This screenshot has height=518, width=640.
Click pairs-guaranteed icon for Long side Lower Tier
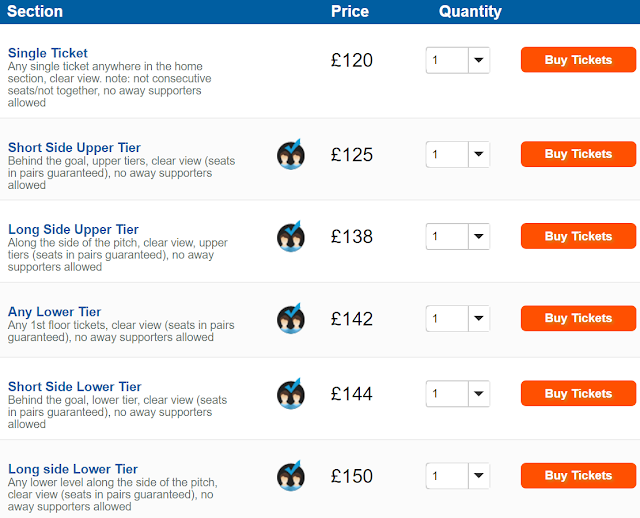pyautogui.click(x=291, y=476)
